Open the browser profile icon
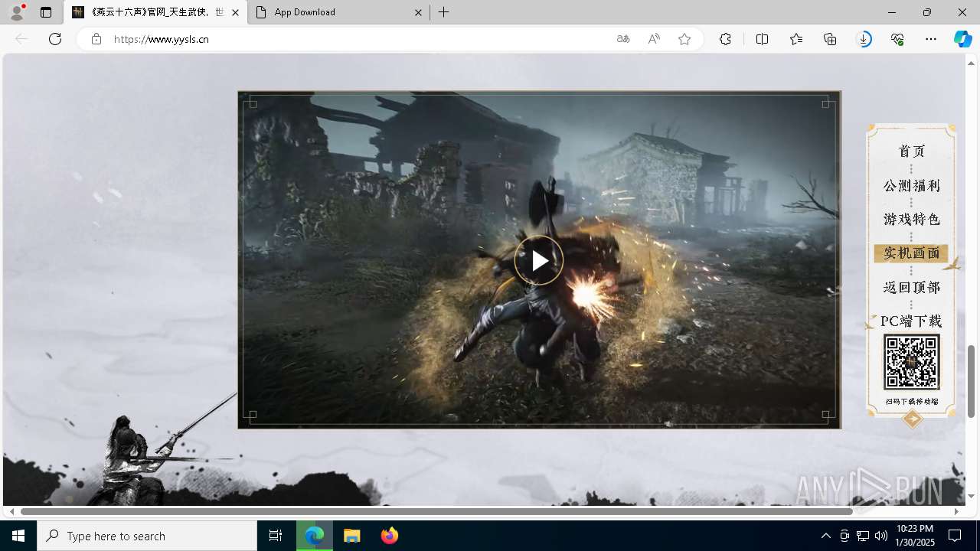Image resolution: width=980 pixels, height=551 pixels. coord(17,12)
